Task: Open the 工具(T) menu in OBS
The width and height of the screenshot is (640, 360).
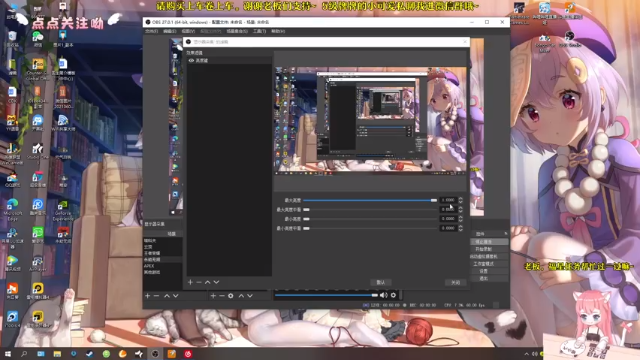Action: (x=259, y=31)
